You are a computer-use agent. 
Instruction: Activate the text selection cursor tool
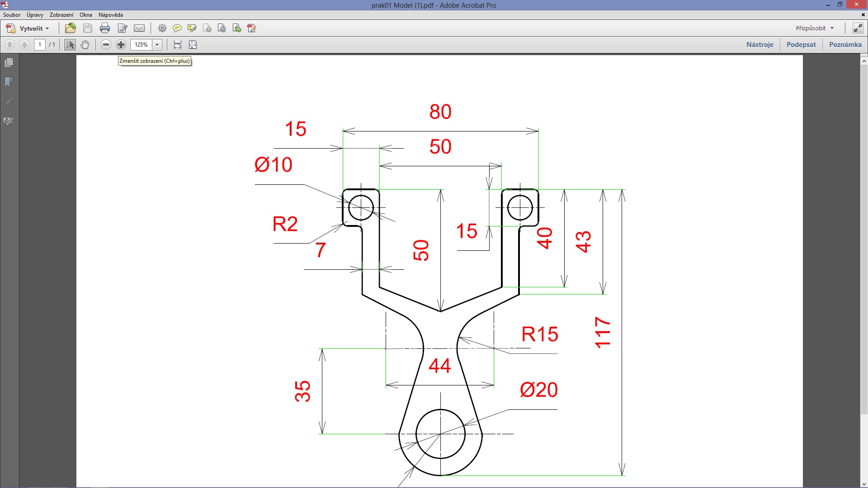tap(70, 44)
